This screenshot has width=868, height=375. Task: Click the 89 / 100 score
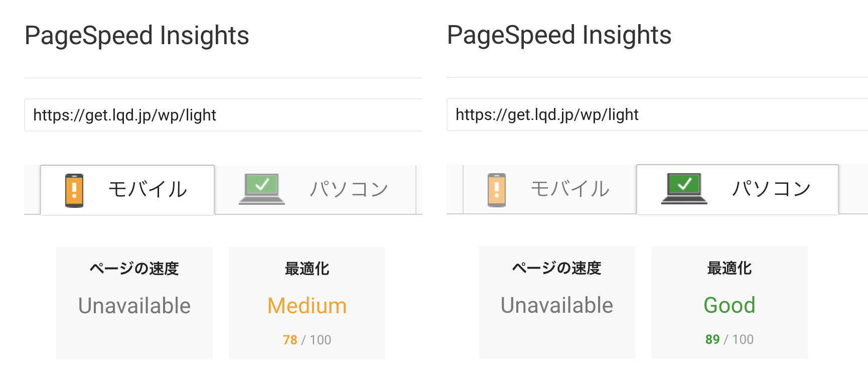pyautogui.click(x=730, y=339)
